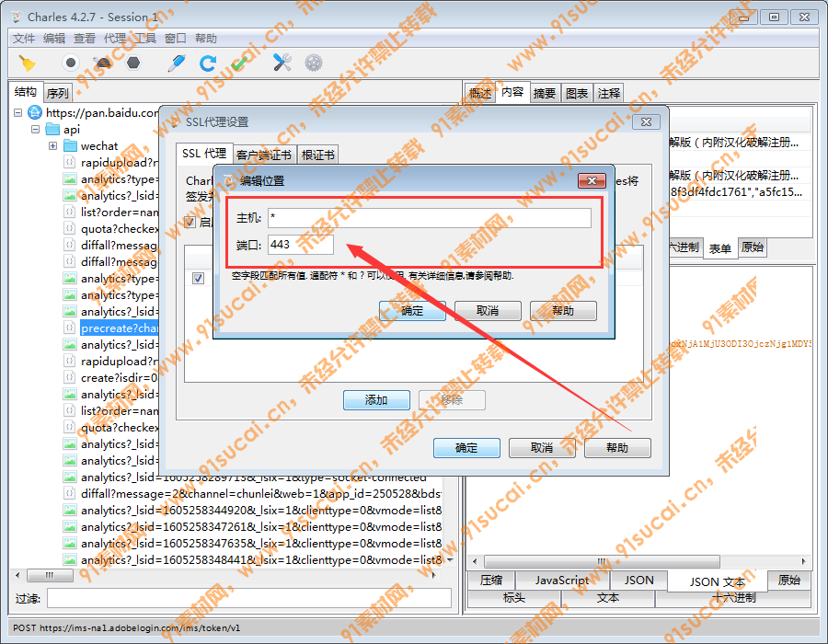Viewport: 828px width, 644px height.
Task: Open the 查看 menu
Action: coord(85,39)
